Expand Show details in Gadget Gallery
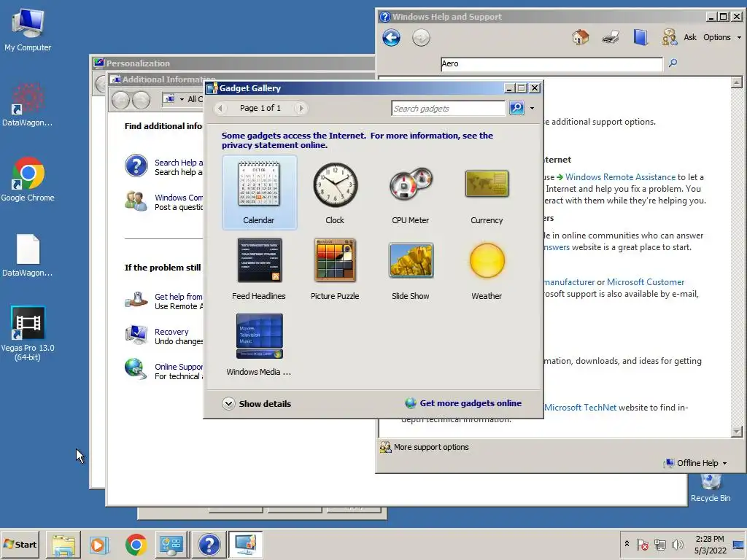The height and width of the screenshot is (560, 747). pos(256,403)
